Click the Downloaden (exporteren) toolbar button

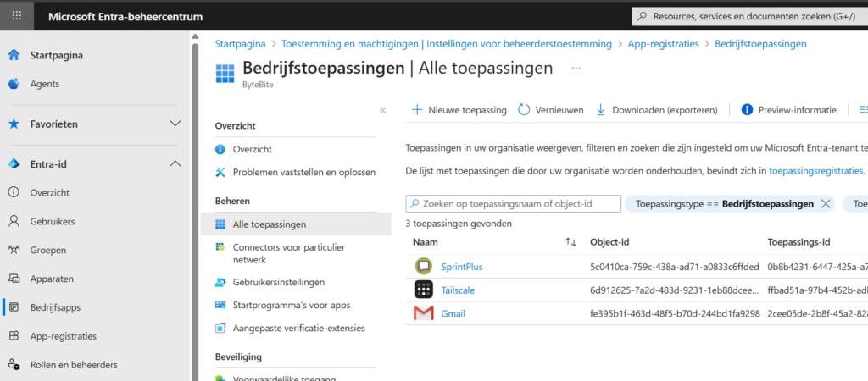[x=657, y=110]
